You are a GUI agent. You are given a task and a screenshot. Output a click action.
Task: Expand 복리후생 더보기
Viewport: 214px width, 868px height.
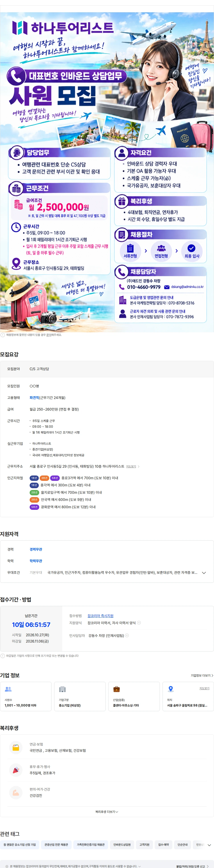click(x=107, y=812)
